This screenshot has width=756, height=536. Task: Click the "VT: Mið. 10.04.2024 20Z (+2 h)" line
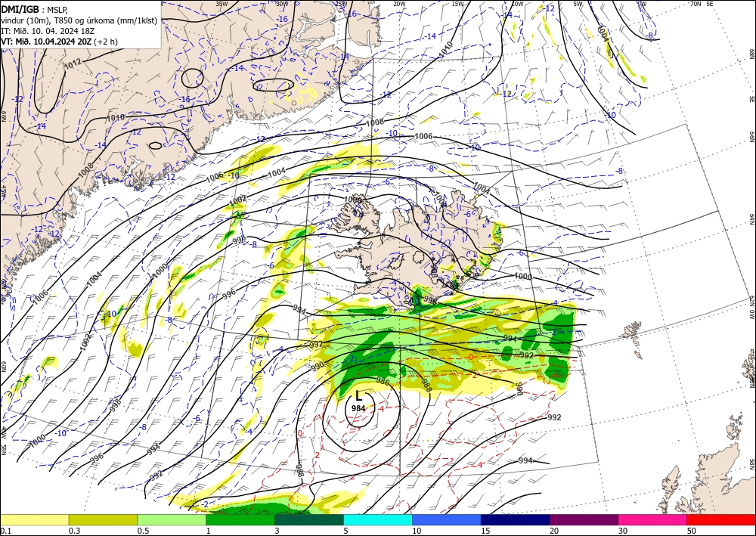pos(59,42)
